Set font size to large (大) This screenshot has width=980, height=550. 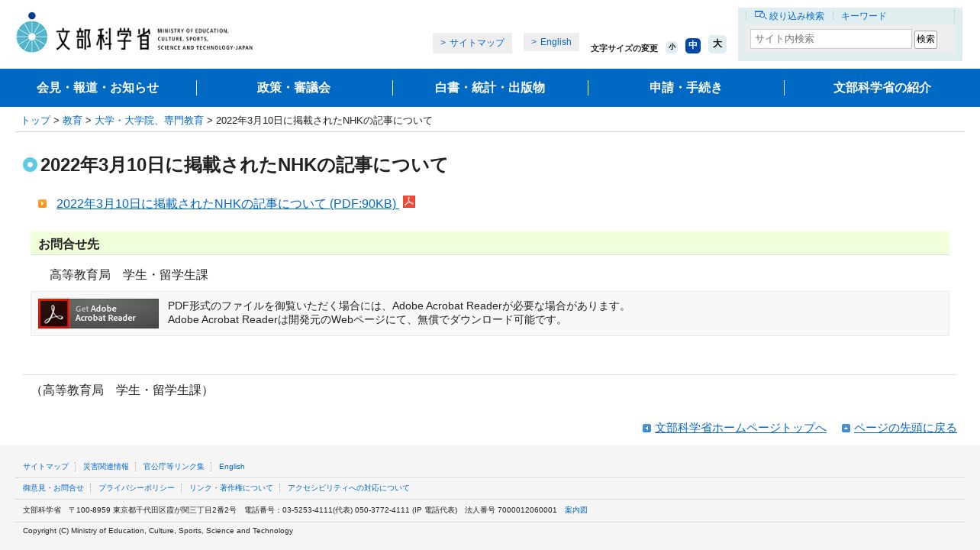717,44
